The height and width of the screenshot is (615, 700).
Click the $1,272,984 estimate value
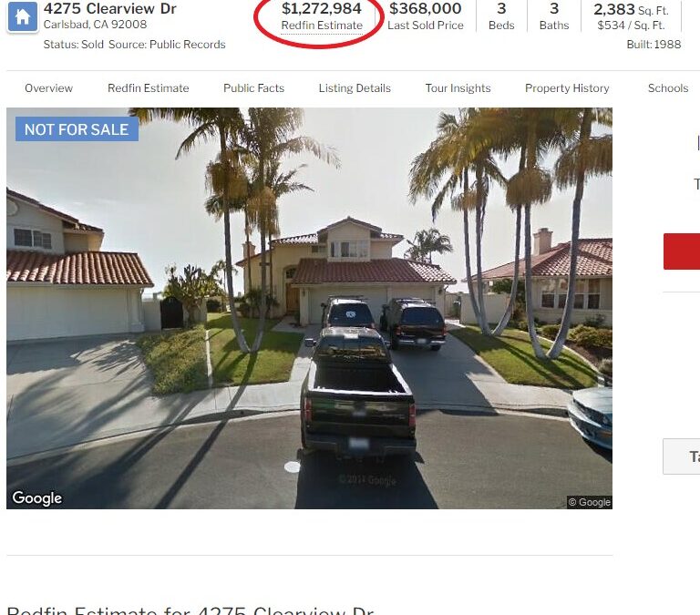click(x=322, y=8)
